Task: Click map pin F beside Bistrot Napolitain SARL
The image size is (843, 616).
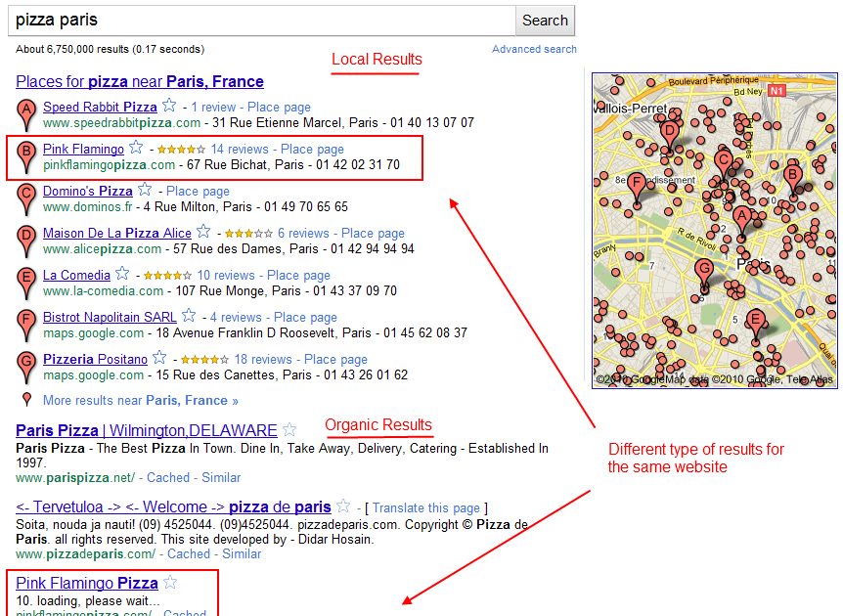Action: pos(25,325)
